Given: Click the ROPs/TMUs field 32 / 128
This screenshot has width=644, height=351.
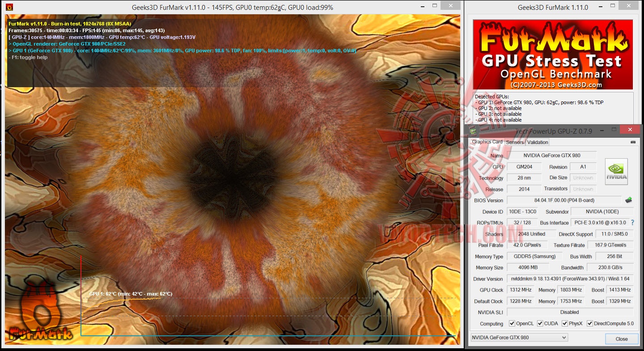Looking at the screenshot, I should point(521,223).
